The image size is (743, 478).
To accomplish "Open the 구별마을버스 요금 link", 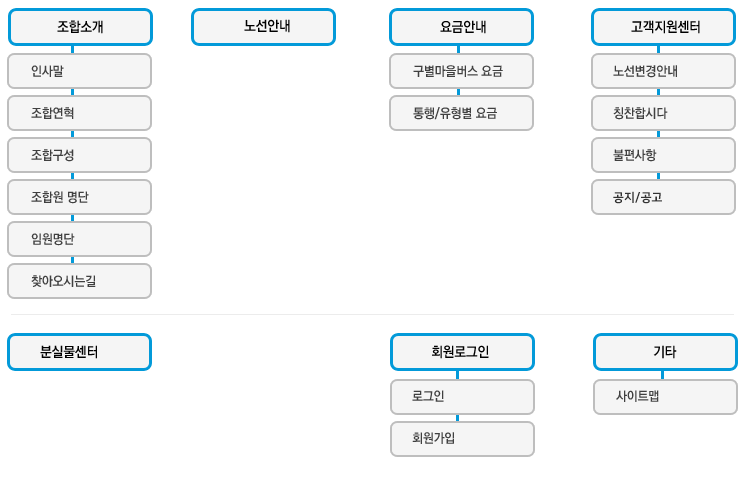I will [x=462, y=71].
